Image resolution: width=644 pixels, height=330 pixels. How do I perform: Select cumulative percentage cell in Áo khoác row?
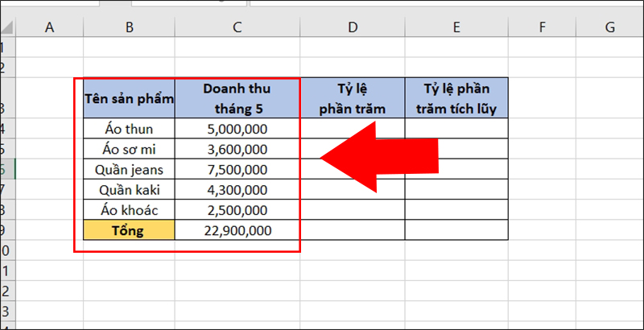[456, 210]
